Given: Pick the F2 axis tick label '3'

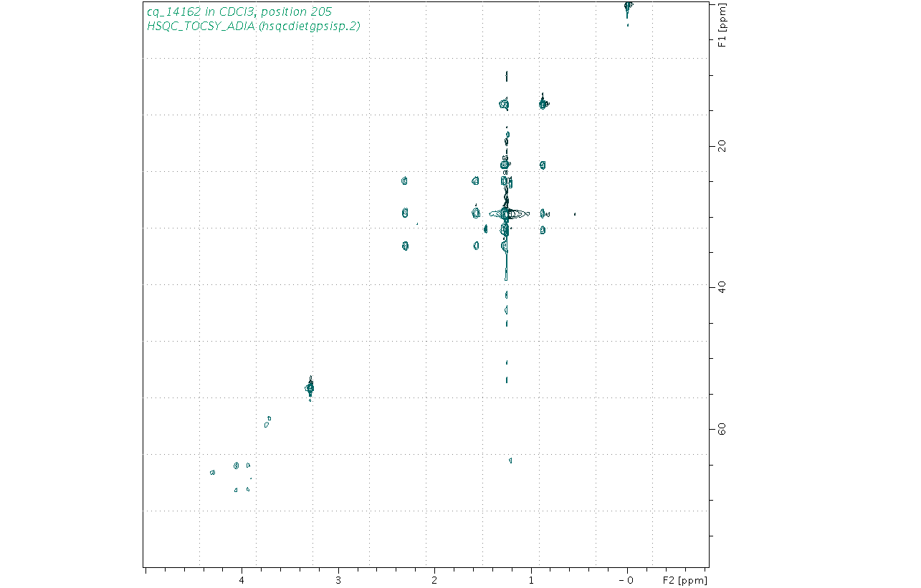Looking at the screenshot, I should click(338, 579).
